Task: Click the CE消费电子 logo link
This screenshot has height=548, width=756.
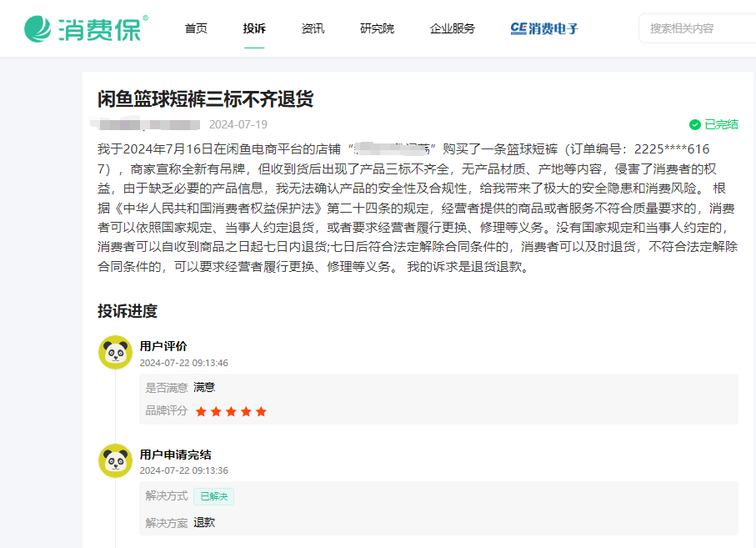Action: coord(544,28)
